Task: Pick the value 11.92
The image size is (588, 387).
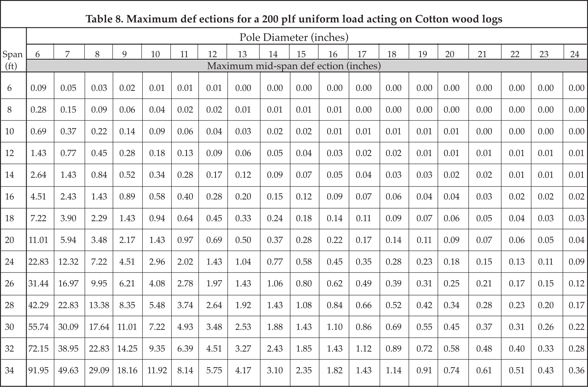Action: click(157, 370)
